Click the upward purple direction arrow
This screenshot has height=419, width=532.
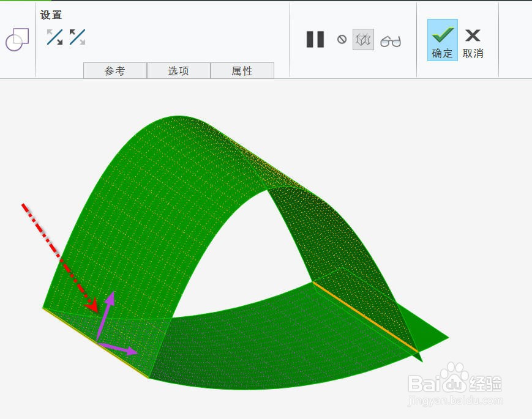[106, 315]
